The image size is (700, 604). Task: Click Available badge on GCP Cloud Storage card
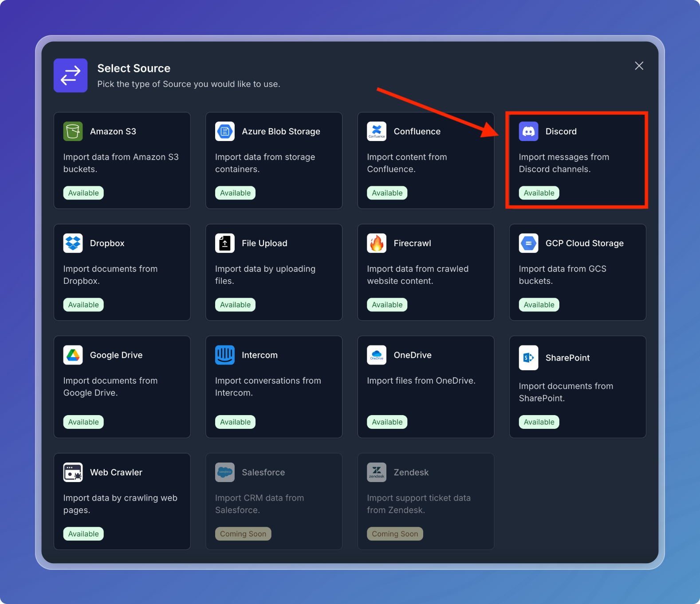point(539,305)
